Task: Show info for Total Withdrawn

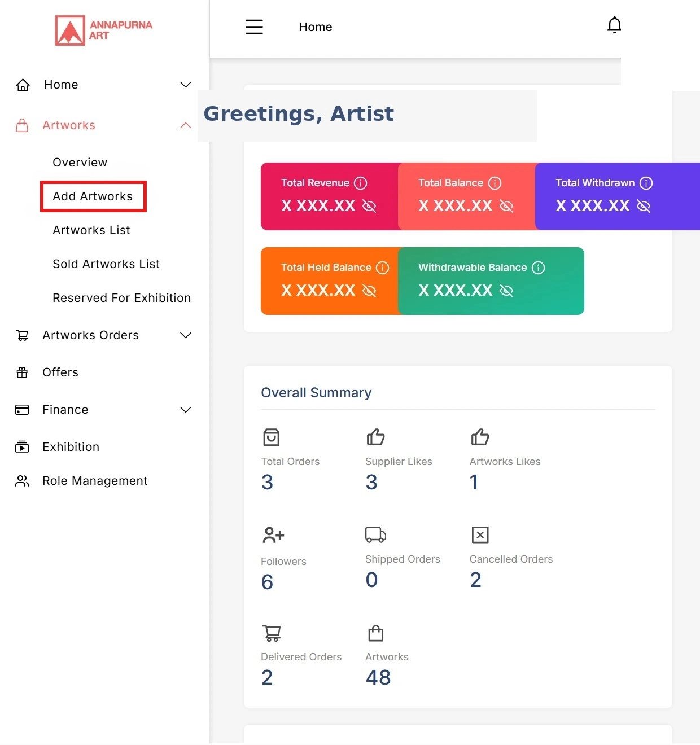Action: click(646, 183)
